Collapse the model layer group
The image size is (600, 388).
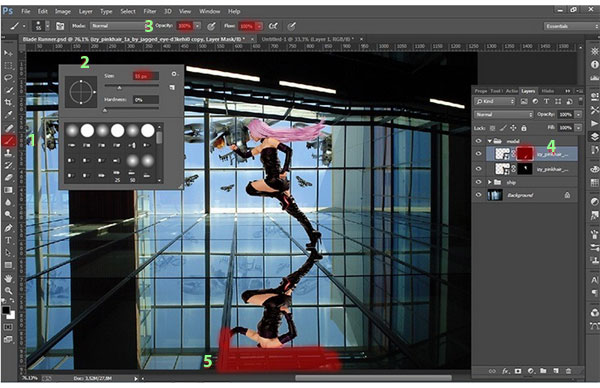point(489,141)
